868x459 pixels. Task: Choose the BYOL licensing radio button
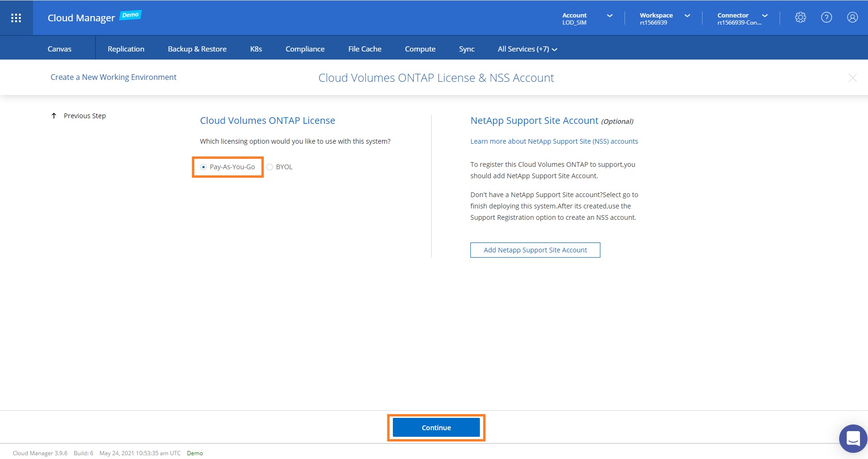pos(270,167)
